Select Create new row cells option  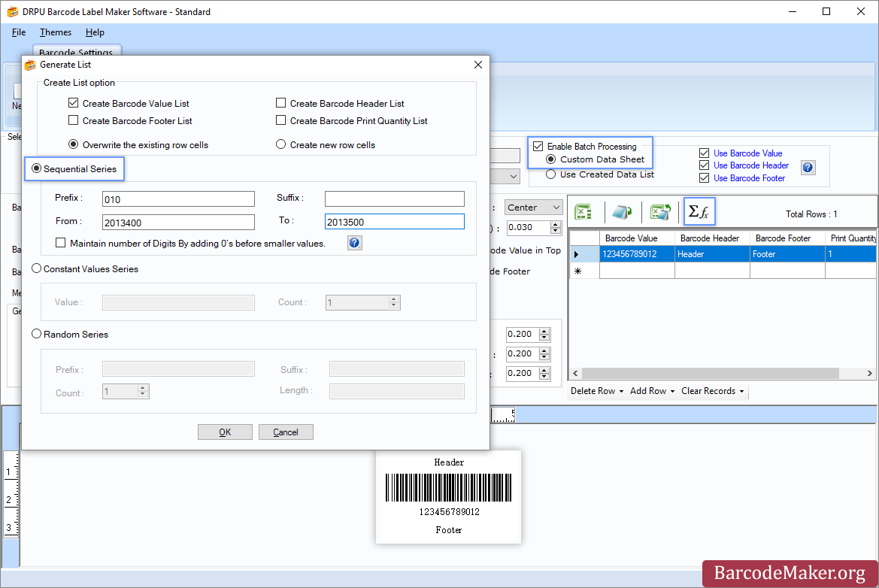(281, 144)
